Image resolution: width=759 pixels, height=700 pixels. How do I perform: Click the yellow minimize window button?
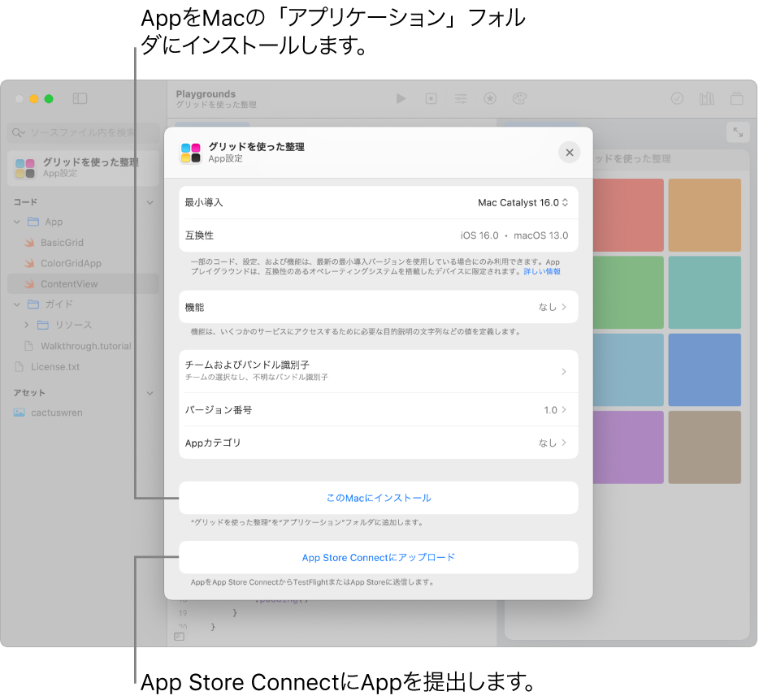pos(34,99)
